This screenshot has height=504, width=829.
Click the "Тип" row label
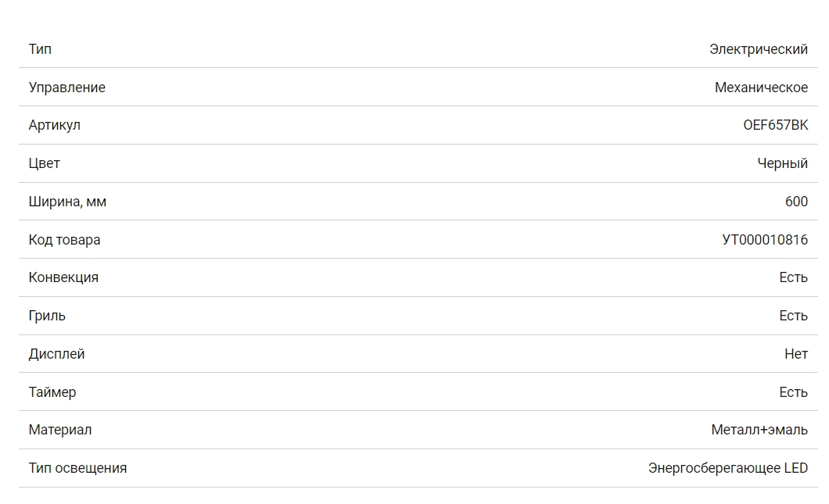click(x=40, y=49)
